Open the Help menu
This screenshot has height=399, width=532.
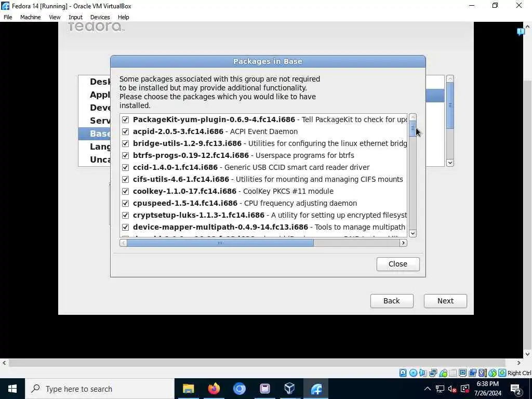[124, 17]
